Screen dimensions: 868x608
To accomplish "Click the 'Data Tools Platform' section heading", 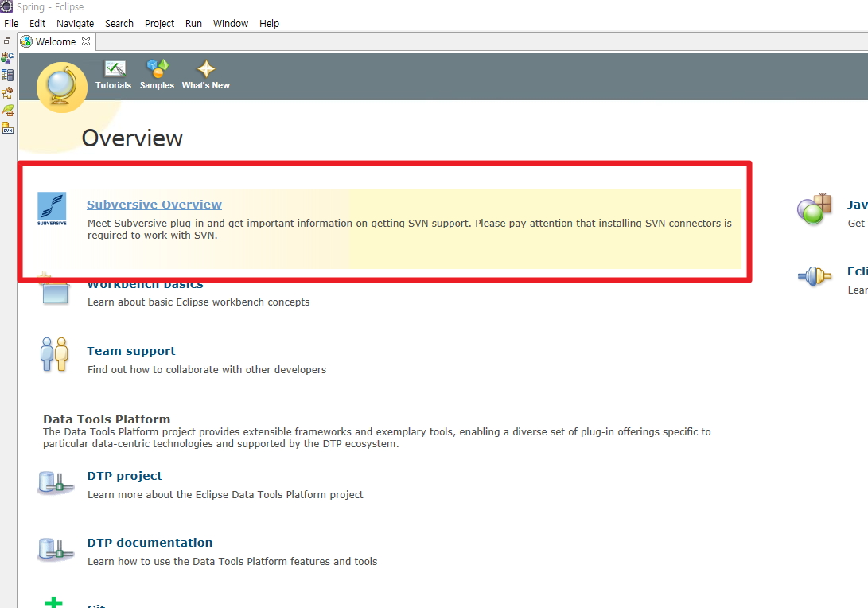I will pyautogui.click(x=107, y=419).
